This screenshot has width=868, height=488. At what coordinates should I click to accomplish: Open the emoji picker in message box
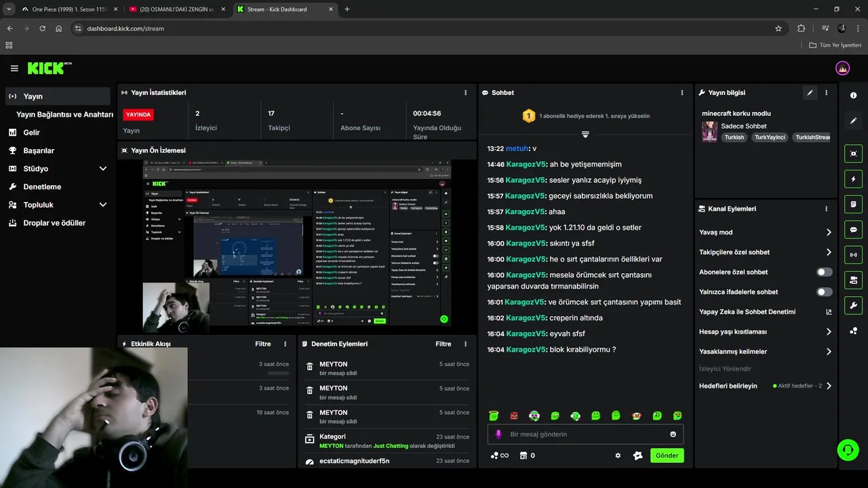click(x=673, y=434)
